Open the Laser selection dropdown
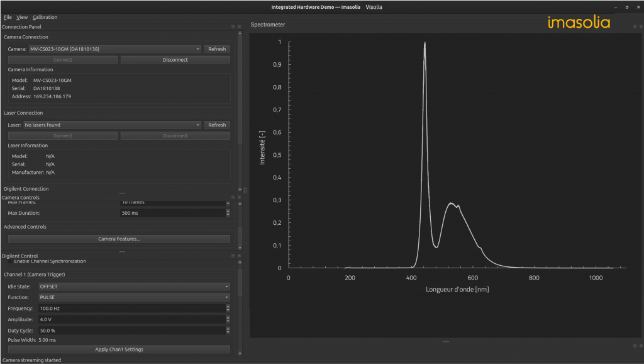The image size is (644, 364). coord(112,125)
